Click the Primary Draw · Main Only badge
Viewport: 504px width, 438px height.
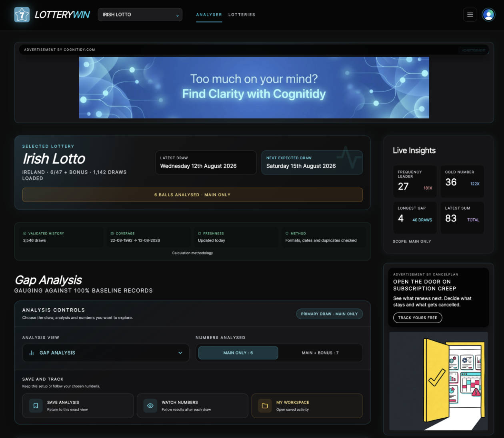(x=329, y=314)
